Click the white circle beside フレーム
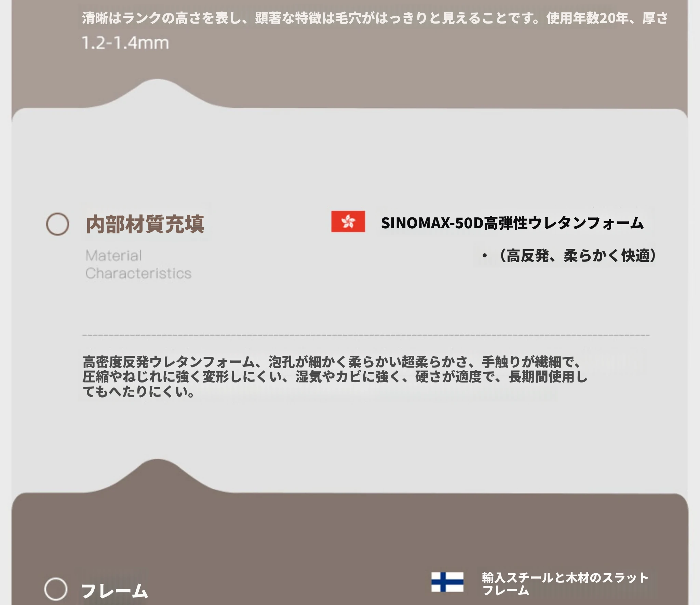Image resolution: width=700 pixels, height=605 pixels. pyautogui.click(x=56, y=589)
